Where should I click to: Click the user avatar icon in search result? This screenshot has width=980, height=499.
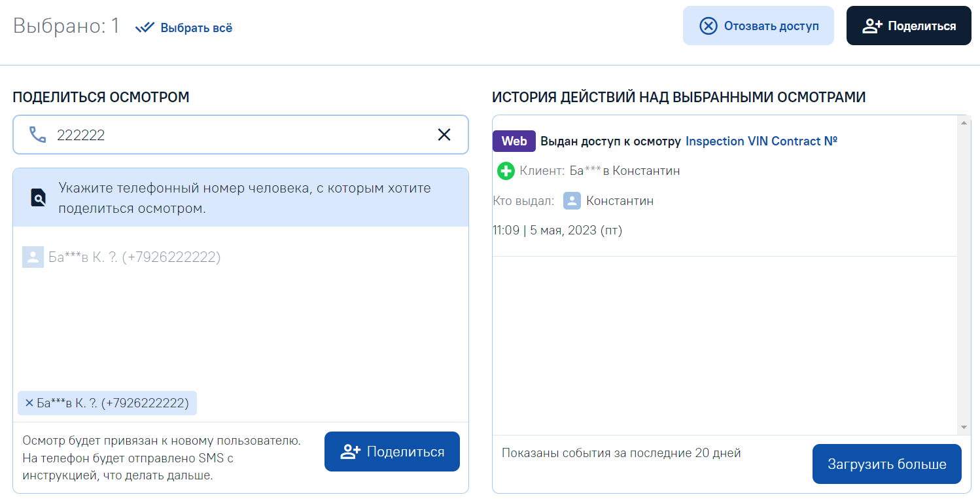[x=33, y=257]
